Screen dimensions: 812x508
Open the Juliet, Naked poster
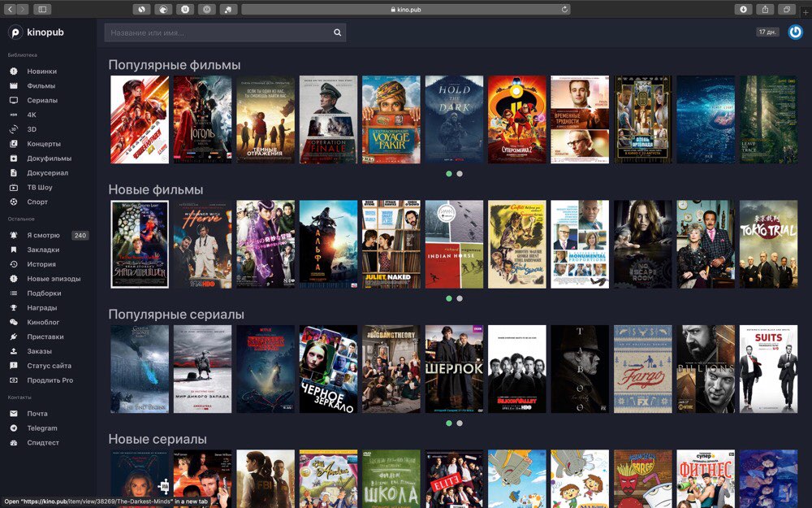point(391,244)
